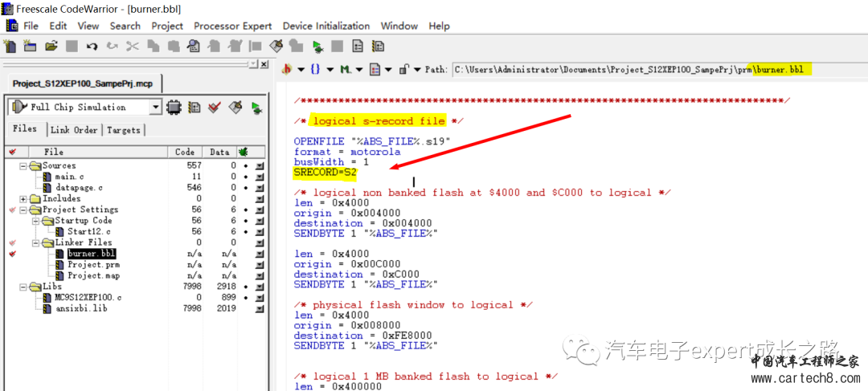The image size is (868, 391).
Task: Open the popup button on the ansixbi.lib row
Action: pyautogui.click(x=259, y=308)
